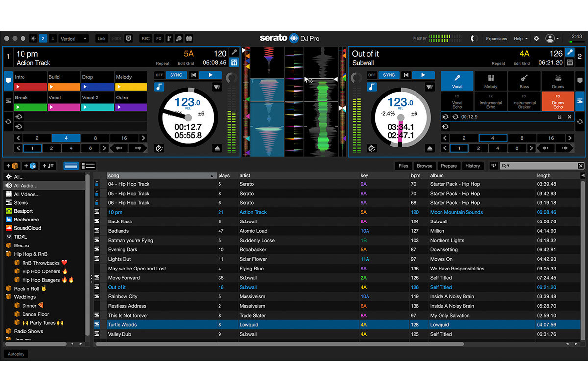Toggle day mode brightness icon
588x392 pixels.
33,38
